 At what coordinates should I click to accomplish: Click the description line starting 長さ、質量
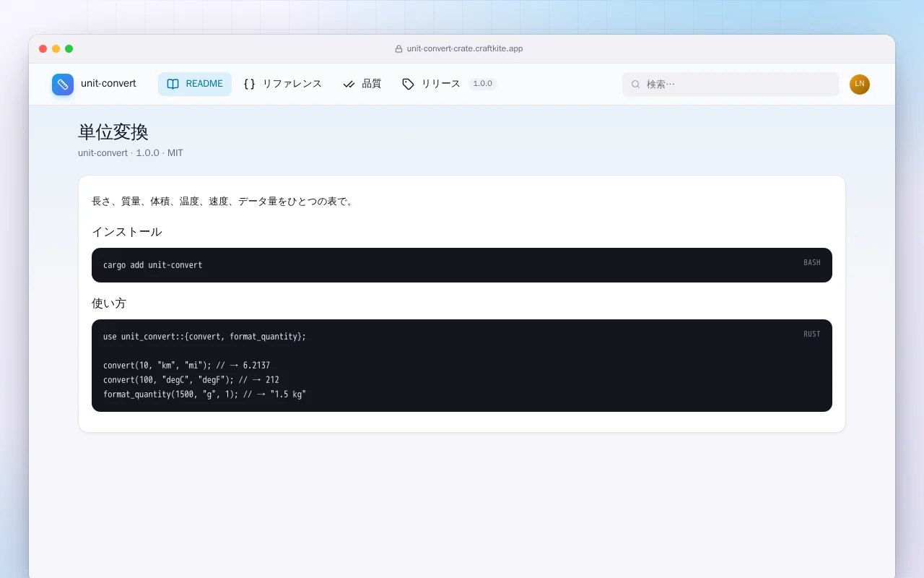pyautogui.click(x=224, y=202)
